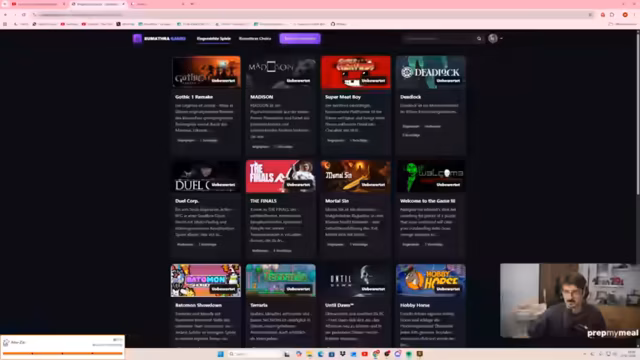Launch Microsoft Edge from taskbar
640x360 pixels.
320,354
